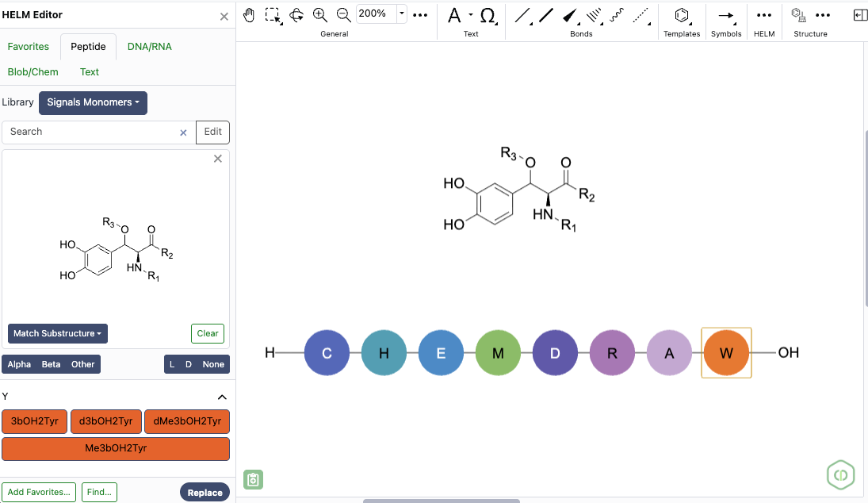Open the benzene Templates tool

[x=682, y=15]
